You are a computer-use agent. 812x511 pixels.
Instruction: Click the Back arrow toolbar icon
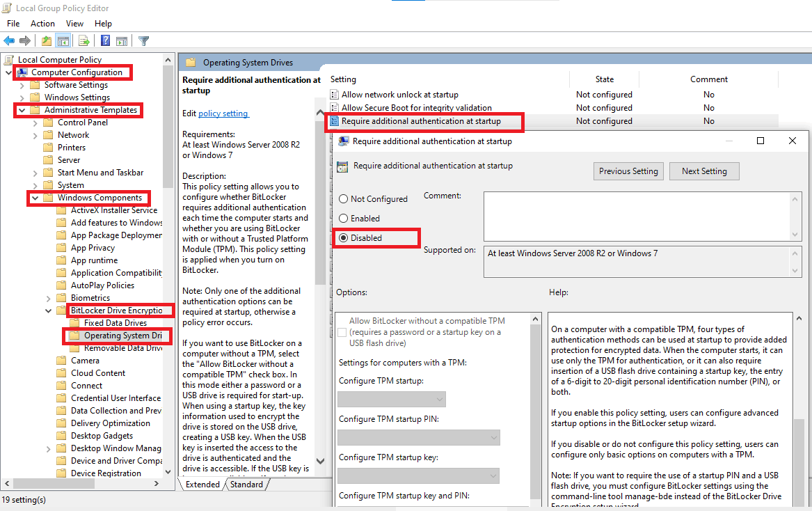click(9, 40)
